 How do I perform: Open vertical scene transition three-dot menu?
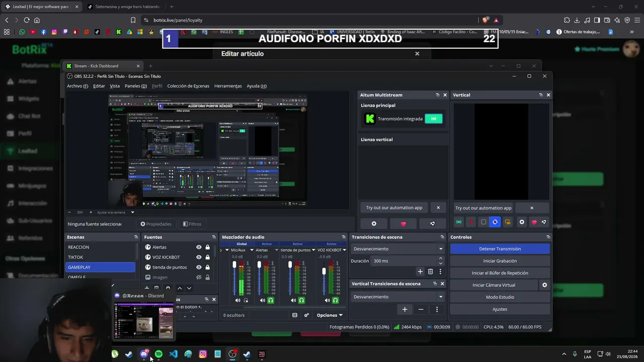[437, 309]
